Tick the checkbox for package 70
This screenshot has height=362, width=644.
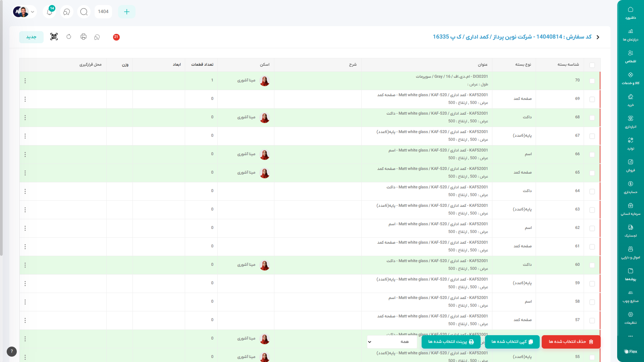(x=592, y=81)
